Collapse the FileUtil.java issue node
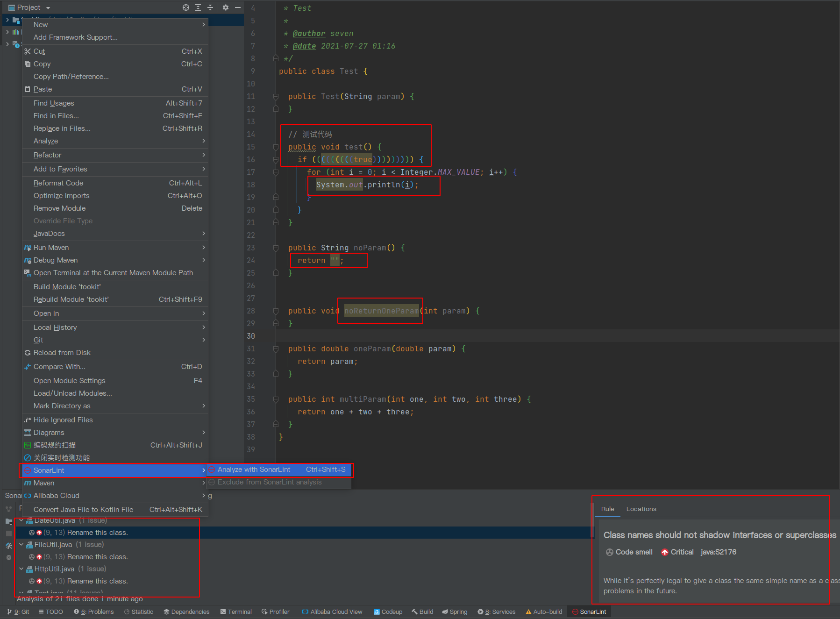Viewport: 840px width, 619px height. 21,545
